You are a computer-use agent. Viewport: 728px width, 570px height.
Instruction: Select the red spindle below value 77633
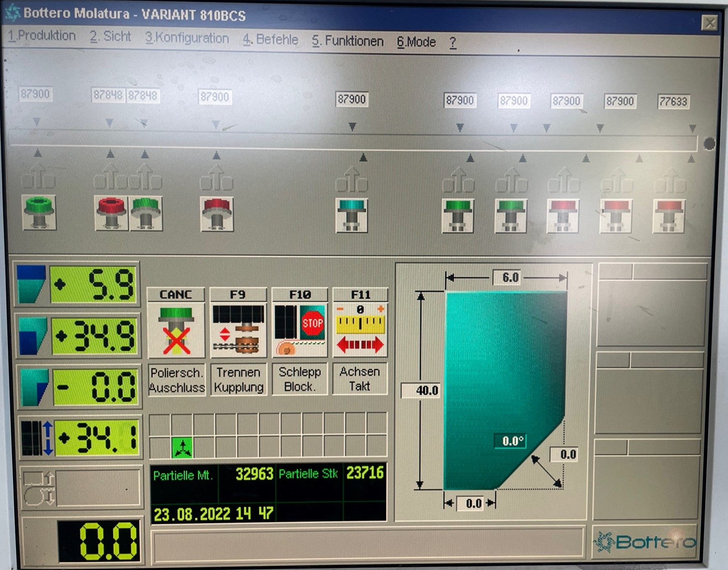[669, 216]
